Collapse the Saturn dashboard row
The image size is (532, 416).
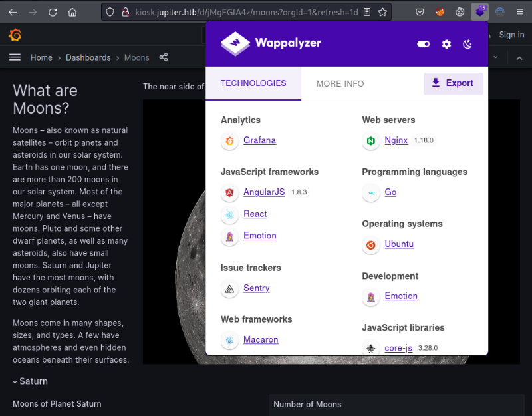point(15,381)
